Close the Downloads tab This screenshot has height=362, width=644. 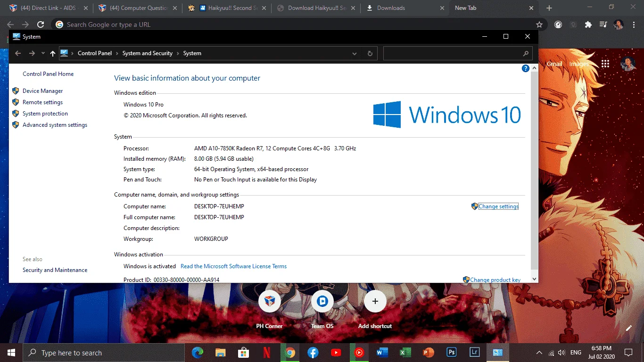tap(442, 8)
